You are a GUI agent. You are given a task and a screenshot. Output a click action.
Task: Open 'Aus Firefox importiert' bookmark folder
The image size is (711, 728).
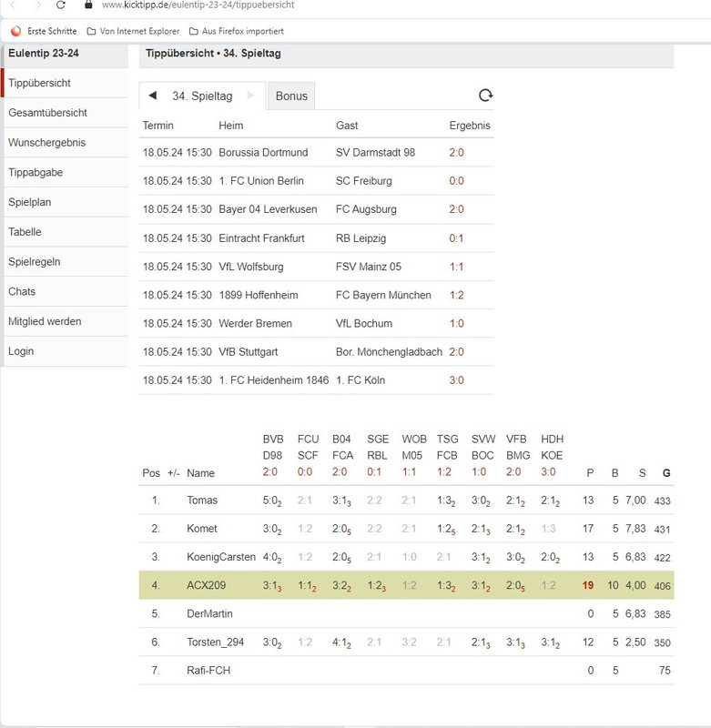[x=237, y=31]
